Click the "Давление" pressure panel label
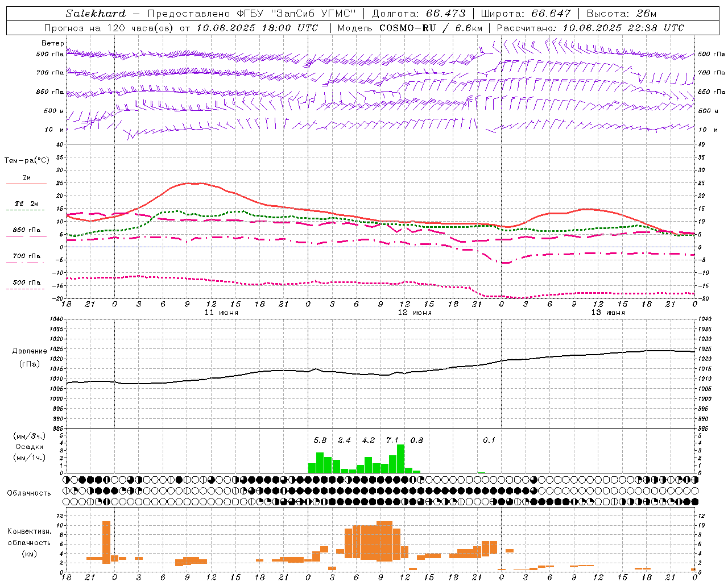Image resolution: width=728 pixels, height=582 pixels. click(29, 351)
